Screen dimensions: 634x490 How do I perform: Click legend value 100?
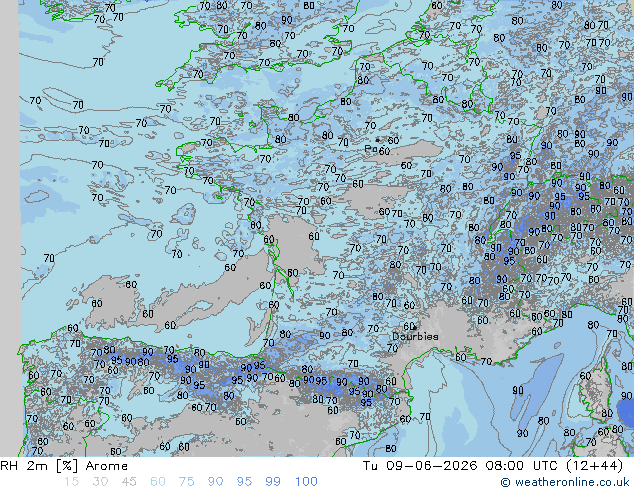(x=306, y=482)
